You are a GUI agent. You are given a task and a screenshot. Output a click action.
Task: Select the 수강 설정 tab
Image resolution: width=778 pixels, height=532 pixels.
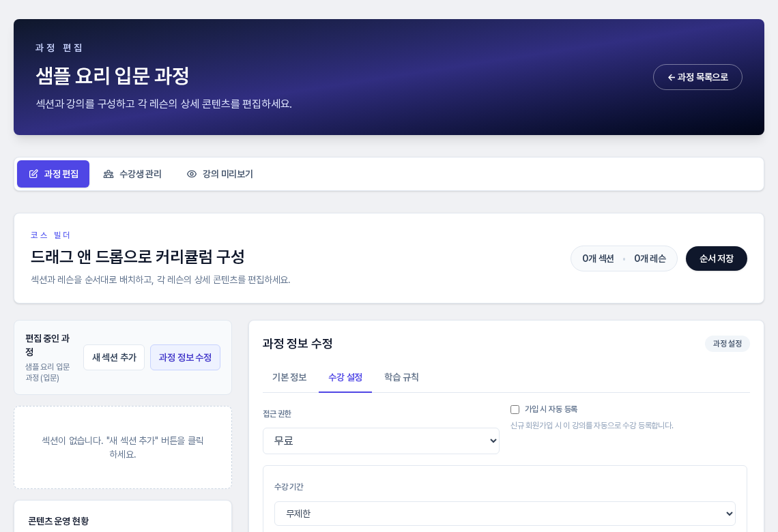[x=345, y=377]
